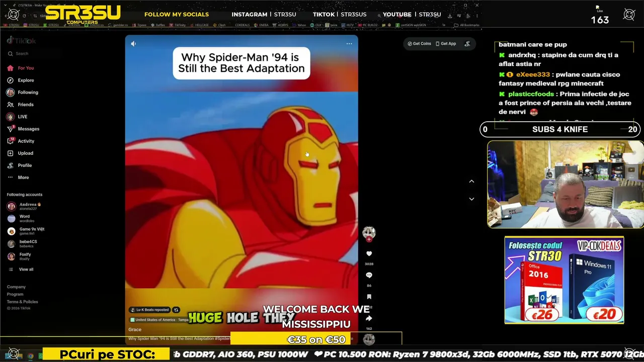
Task: Click Get Coins button
Action: click(x=419, y=44)
